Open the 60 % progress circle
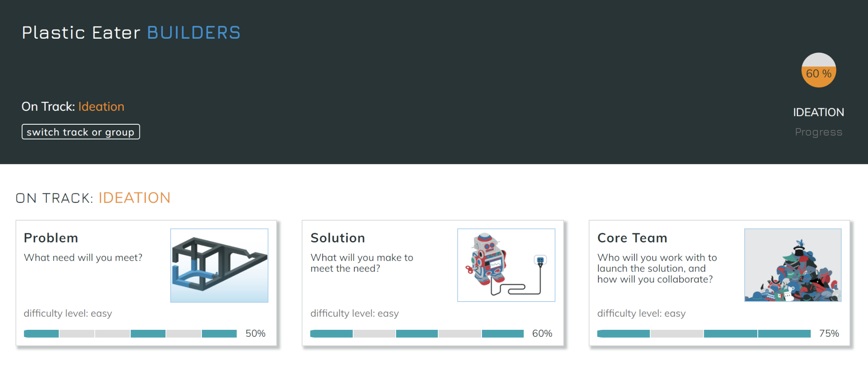This screenshot has width=868, height=375. (x=818, y=70)
